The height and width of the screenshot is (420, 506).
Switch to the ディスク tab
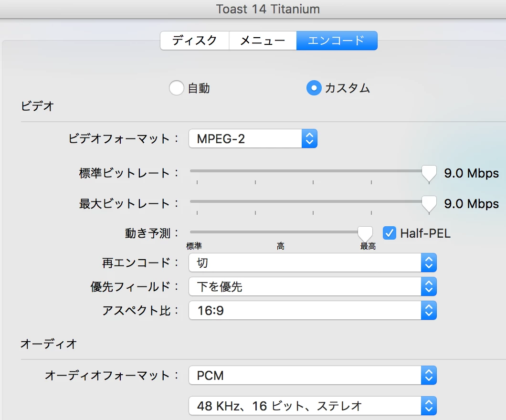tap(195, 41)
